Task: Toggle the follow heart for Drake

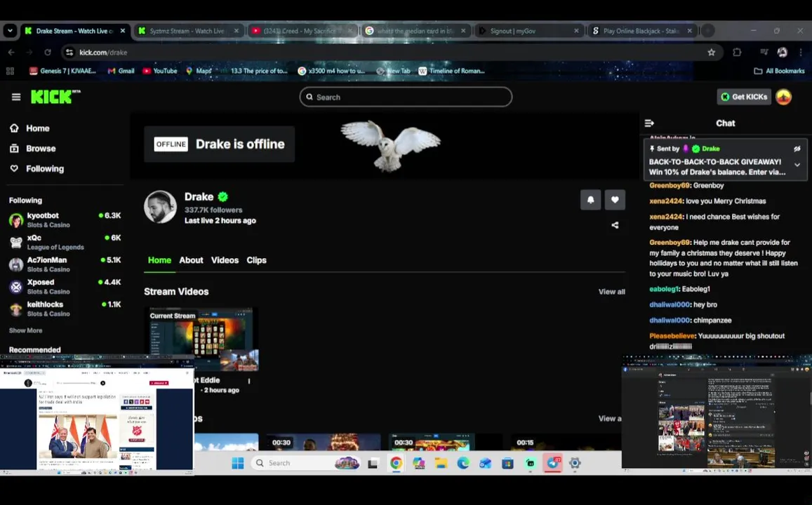Action: pos(615,200)
